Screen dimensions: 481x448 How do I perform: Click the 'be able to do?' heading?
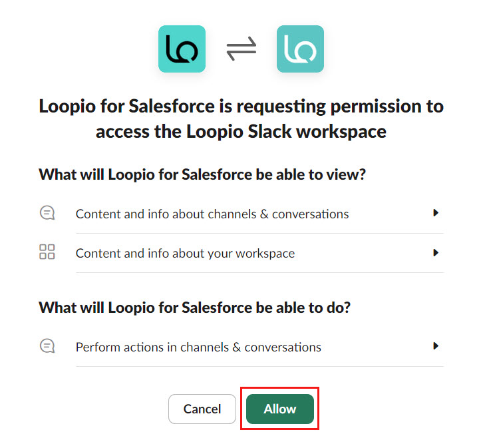[194, 308]
